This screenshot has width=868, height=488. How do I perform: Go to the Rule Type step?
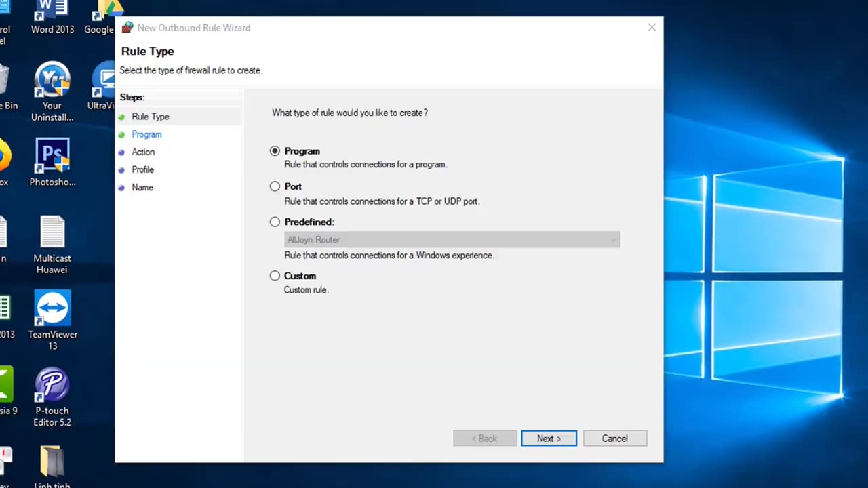coord(151,117)
